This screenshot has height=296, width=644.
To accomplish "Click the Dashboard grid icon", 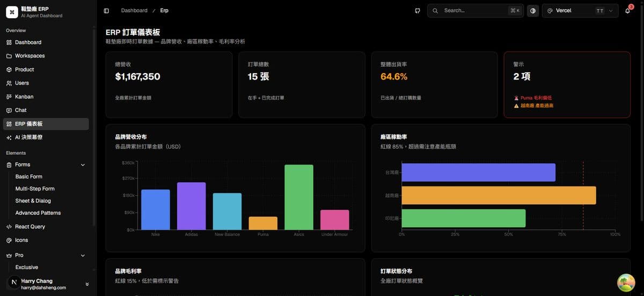I will coord(9,42).
